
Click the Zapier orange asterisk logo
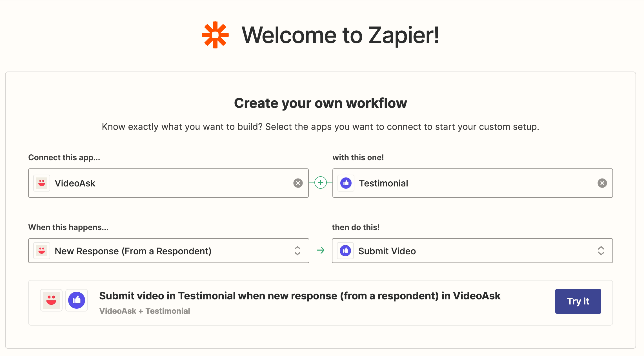pyautogui.click(x=215, y=35)
